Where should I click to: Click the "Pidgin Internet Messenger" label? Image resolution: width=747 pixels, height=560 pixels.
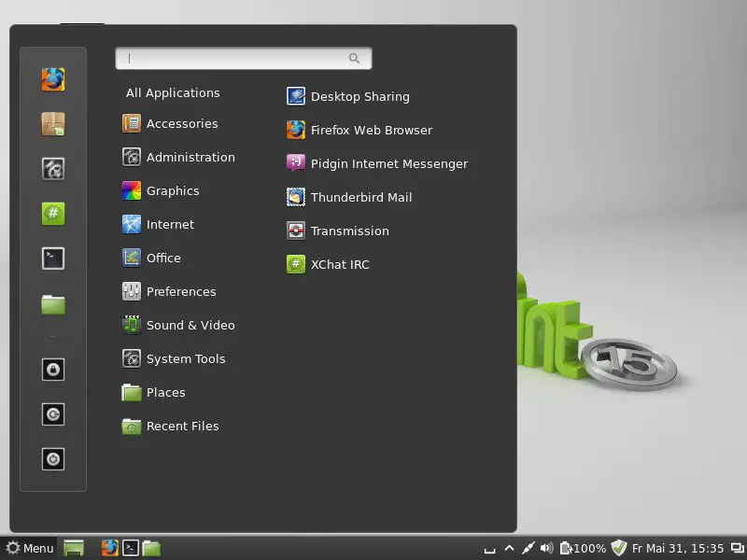pos(389,164)
